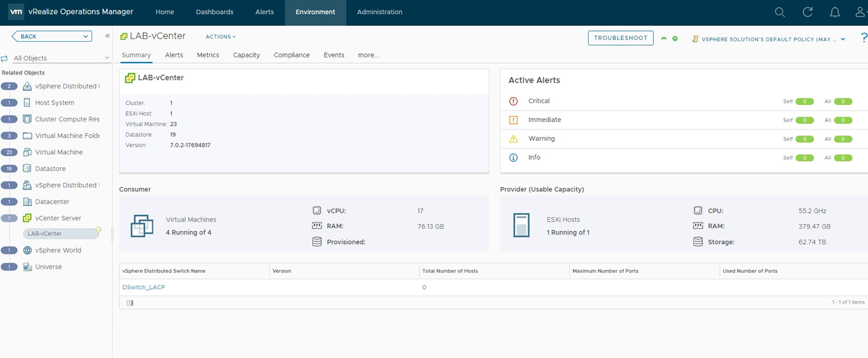Switch to the Compliance tab

coord(292,55)
